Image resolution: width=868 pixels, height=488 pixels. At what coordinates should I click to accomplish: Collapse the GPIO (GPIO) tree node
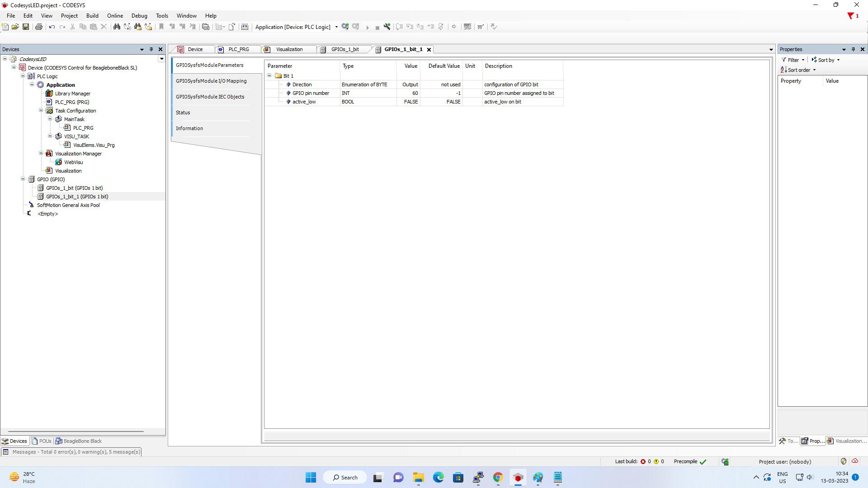point(23,179)
